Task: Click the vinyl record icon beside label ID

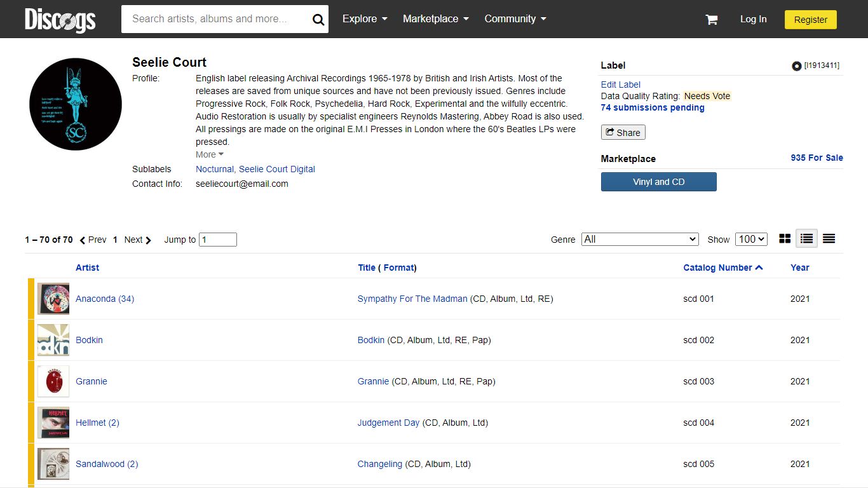Action: [796, 65]
